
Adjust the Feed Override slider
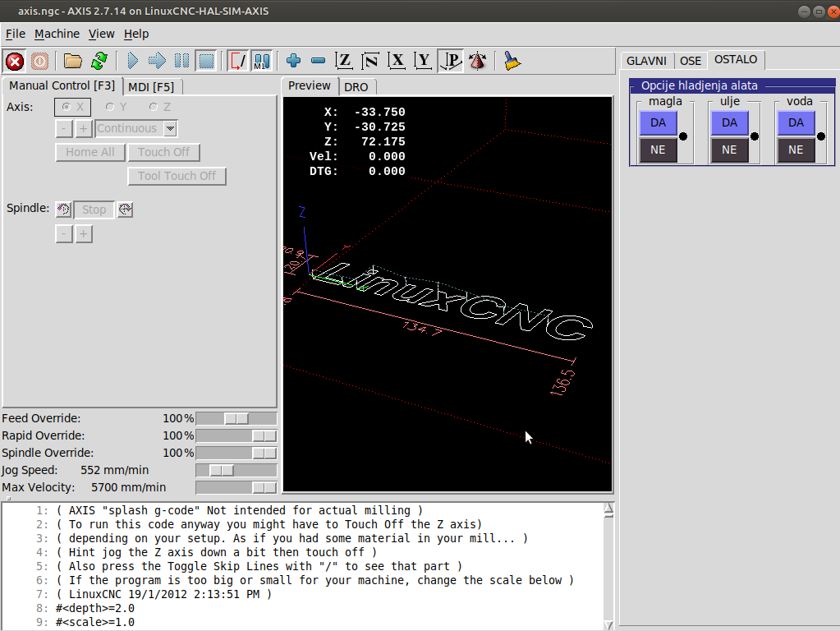(x=236, y=419)
